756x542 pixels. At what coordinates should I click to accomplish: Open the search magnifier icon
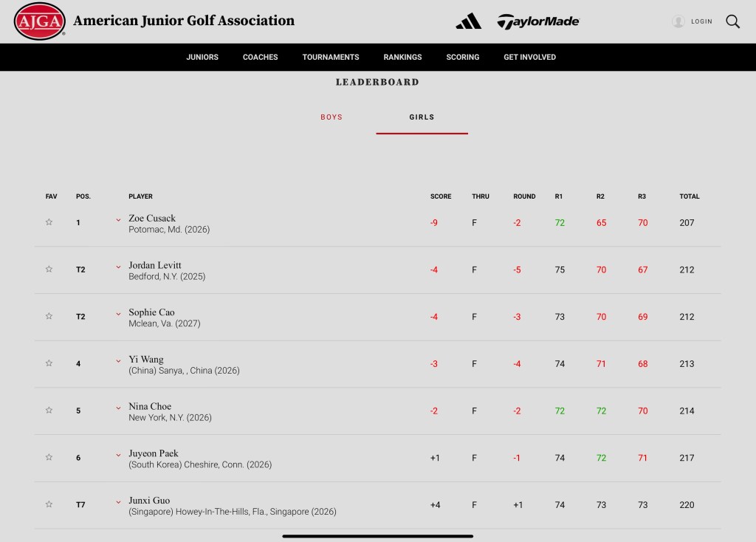pos(732,21)
